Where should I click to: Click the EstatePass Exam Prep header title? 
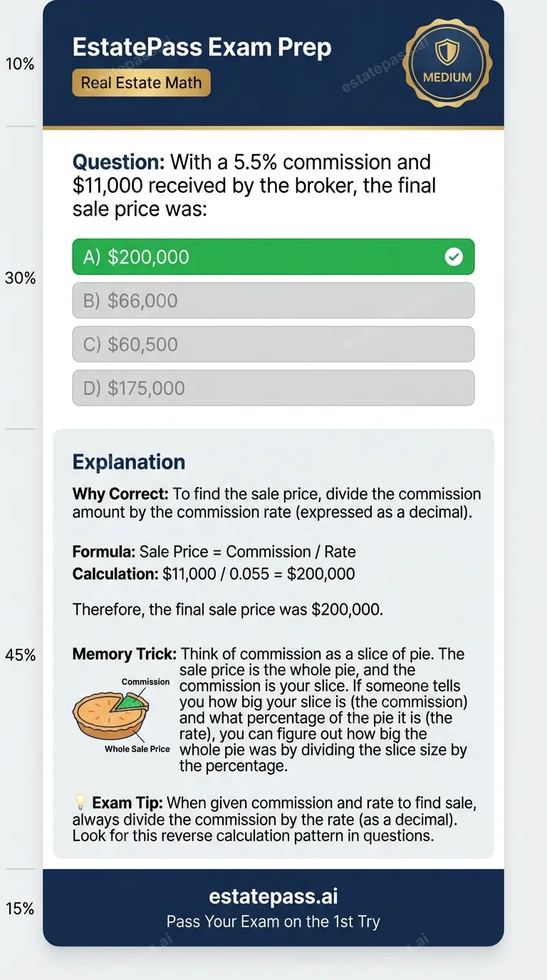coord(202,46)
